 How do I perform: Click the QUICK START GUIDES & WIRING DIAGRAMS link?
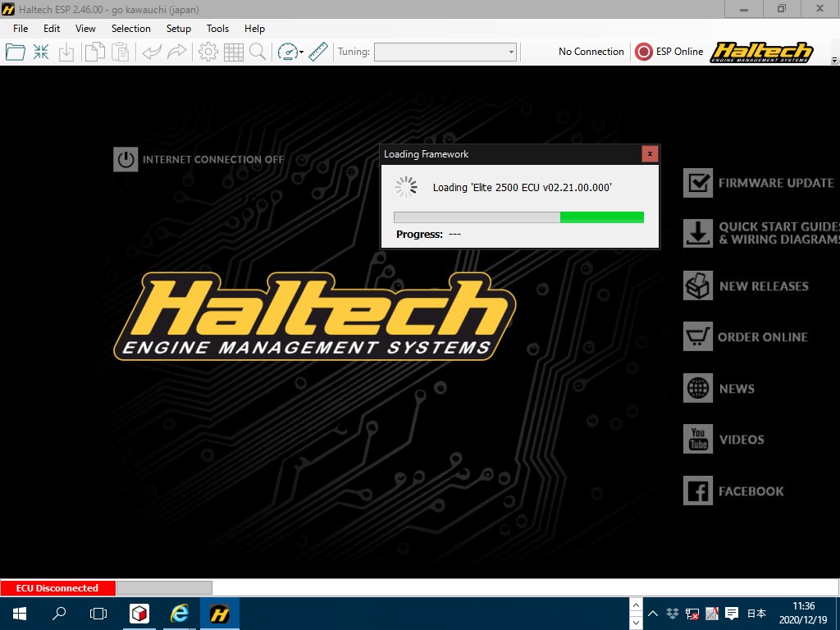pos(779,233)
